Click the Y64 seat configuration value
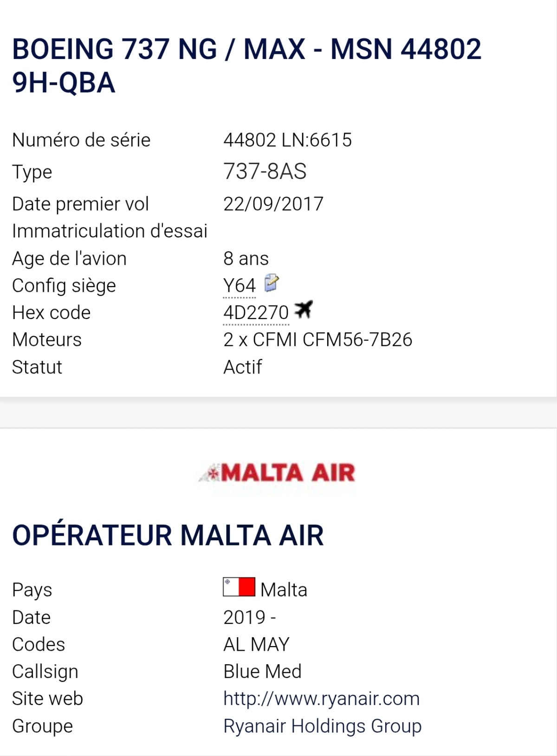Screen dimensions: 557x756 coord(239,286)
